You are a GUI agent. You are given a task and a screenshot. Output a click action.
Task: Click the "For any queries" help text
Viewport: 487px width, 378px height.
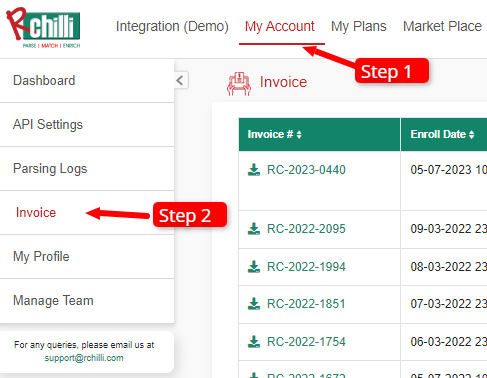(84, 345)
